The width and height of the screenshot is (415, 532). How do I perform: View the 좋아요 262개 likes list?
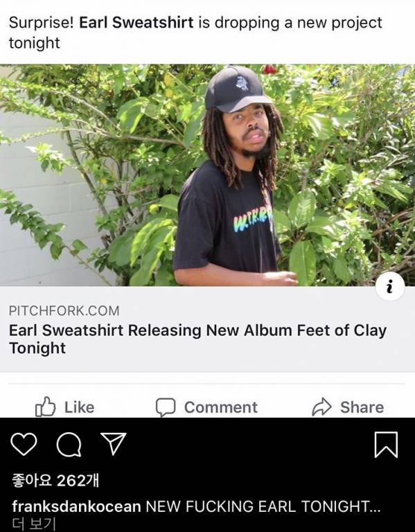(x=55, y=481)
